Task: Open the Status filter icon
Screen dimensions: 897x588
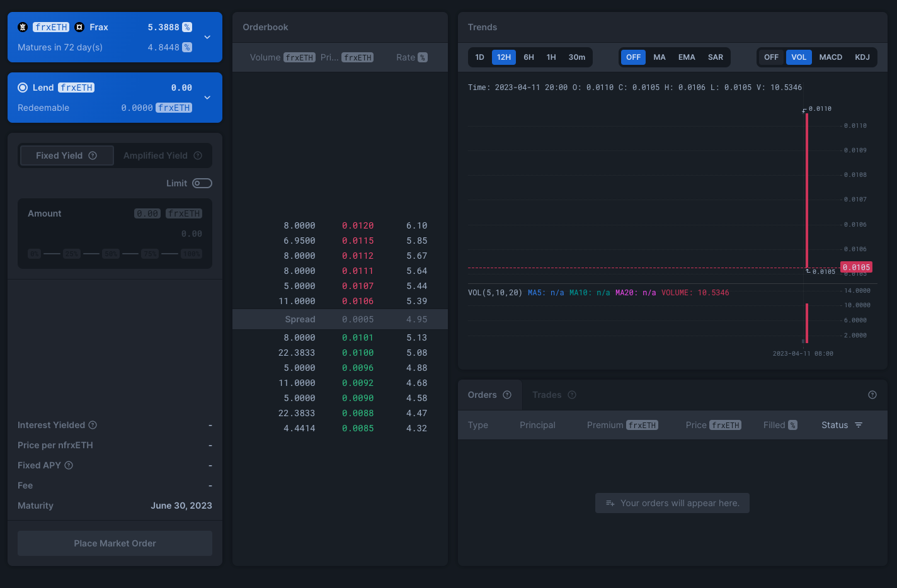Action: [859, 425]
